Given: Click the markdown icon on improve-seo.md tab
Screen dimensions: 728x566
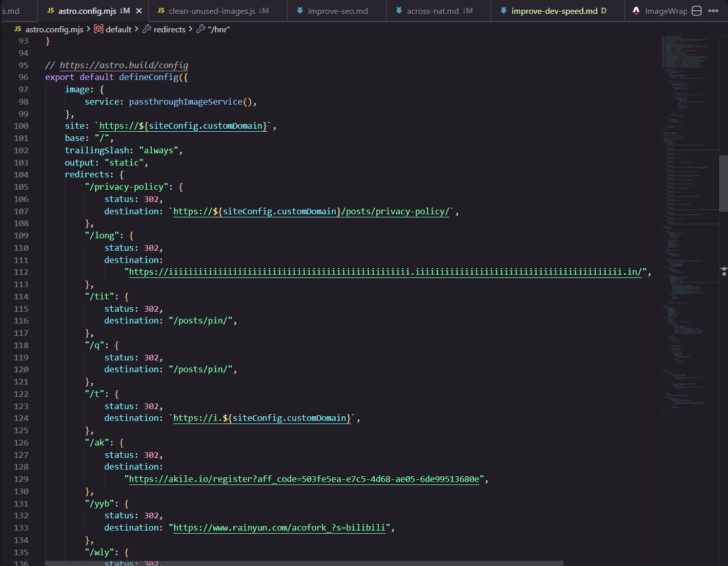Looking at the screenshot, I should coord(300,11).
